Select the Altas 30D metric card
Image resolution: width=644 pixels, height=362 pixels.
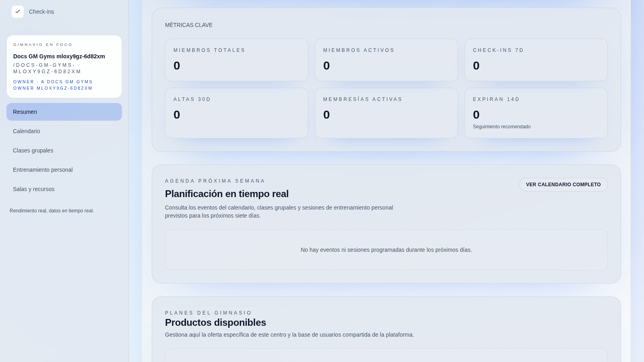tap(236, 113)
